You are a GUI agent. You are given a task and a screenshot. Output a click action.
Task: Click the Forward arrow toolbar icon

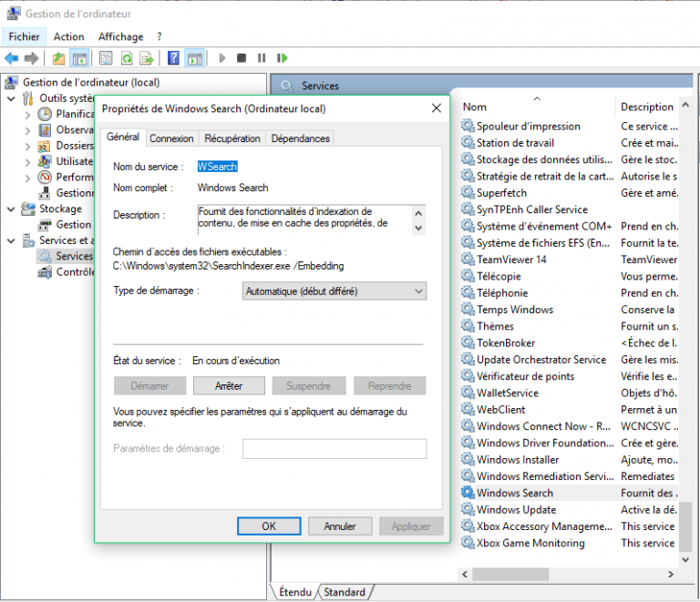(x=31, y=58)
